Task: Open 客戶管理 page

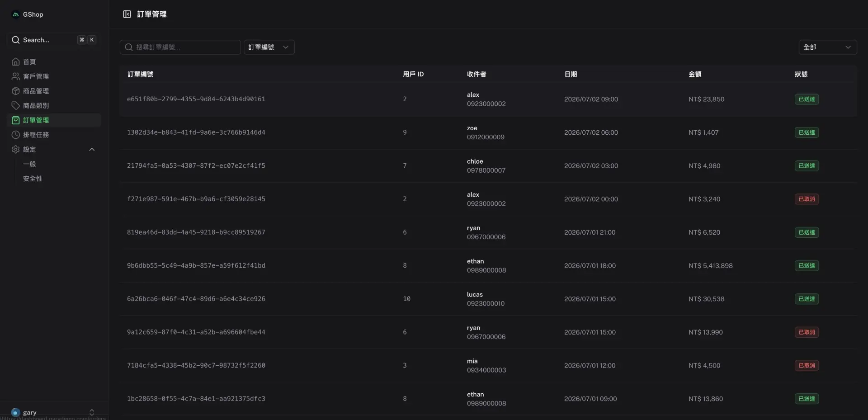Action: pyautogui.click(x=54, y=76)
